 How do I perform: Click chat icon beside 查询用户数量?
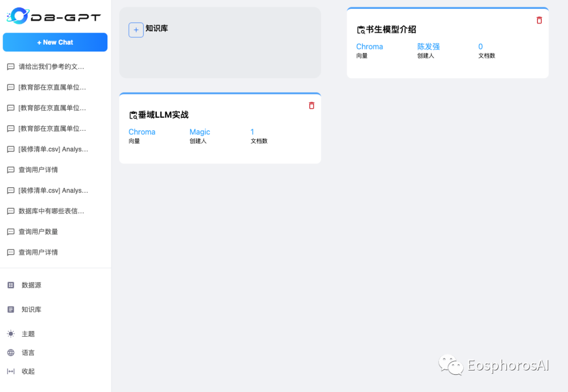tap(11, 232)
